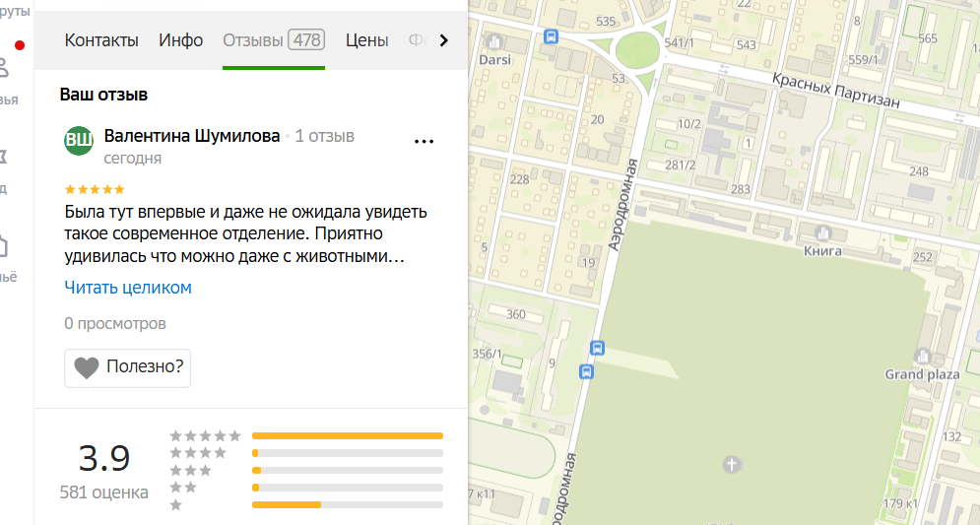This screenshot has width=980, height=525.
Task: Click building number 360 on the map
Action: click(516, 314)
